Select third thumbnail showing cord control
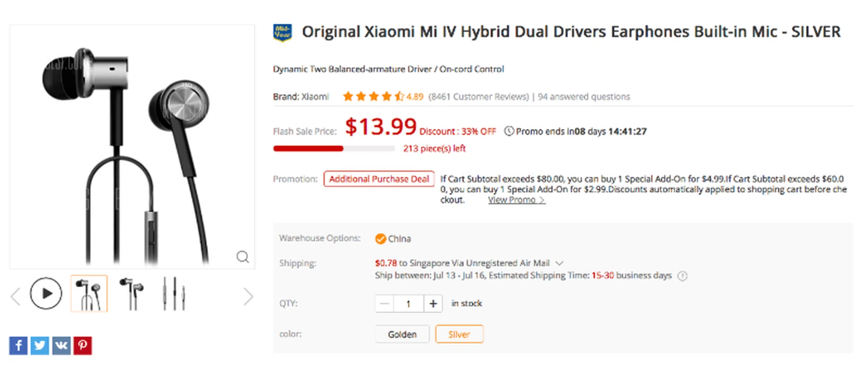The image size is (868, 368). tap(174, 294)
